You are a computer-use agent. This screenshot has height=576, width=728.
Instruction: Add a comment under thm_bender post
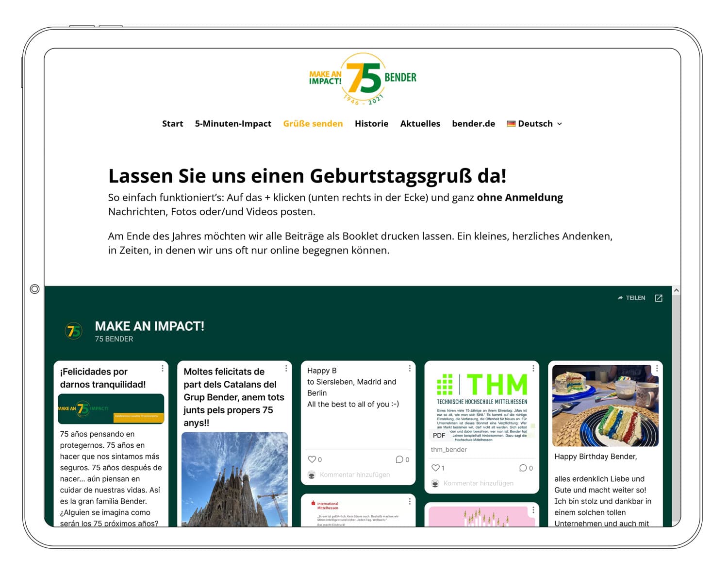(479, 483)
